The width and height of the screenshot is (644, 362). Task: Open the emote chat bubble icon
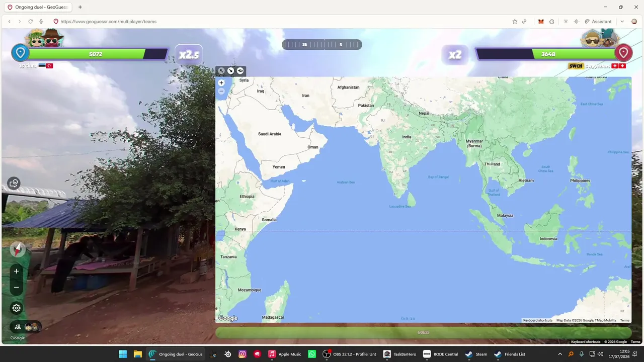click(14, 183)
